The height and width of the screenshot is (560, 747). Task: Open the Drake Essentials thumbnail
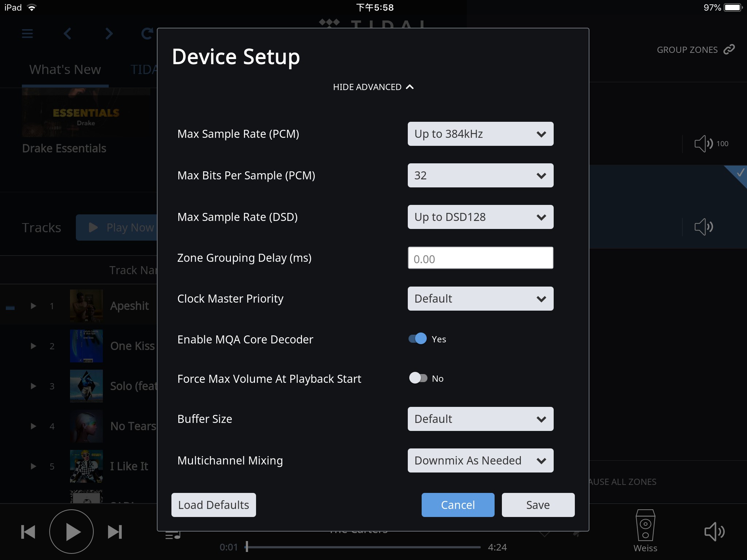click(86, 112)
